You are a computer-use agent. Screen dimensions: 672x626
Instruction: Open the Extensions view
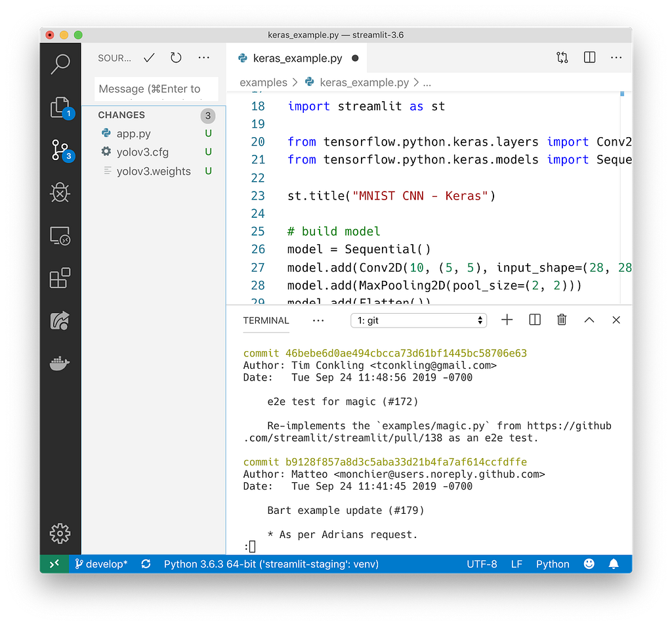pos(60,278)
